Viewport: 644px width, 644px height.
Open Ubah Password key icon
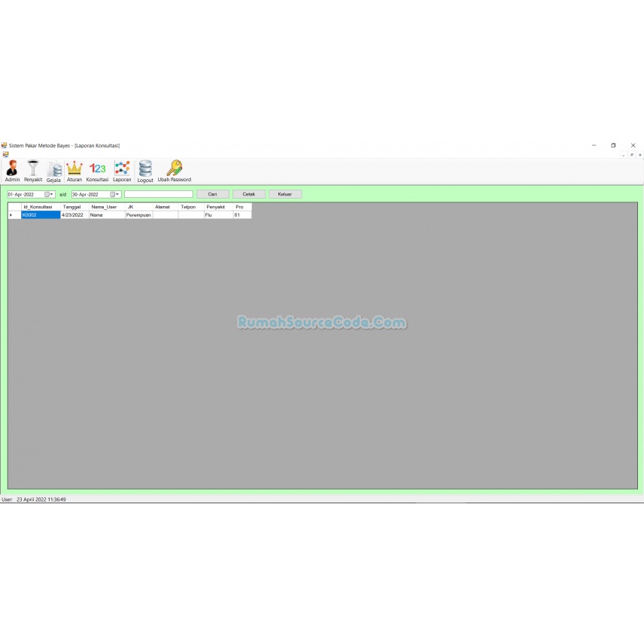pyautogui.click(x=175, y=171)
